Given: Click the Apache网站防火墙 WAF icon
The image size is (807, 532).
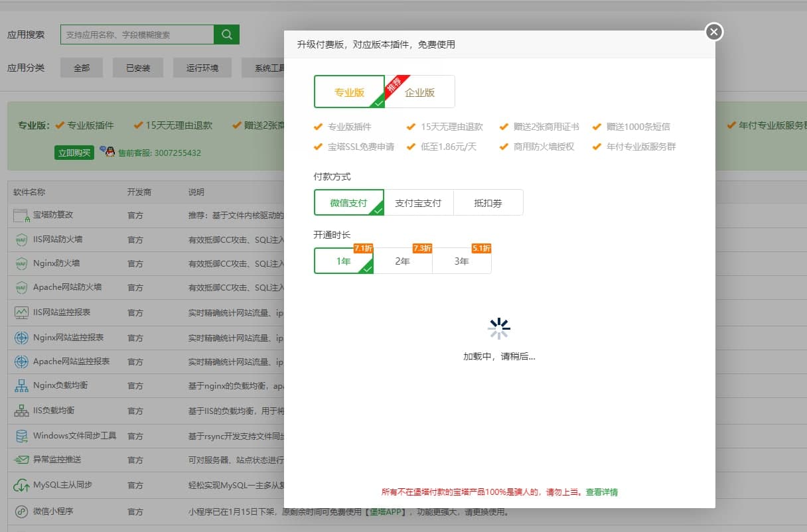Looking at the screenshot, I should (21, 287).
